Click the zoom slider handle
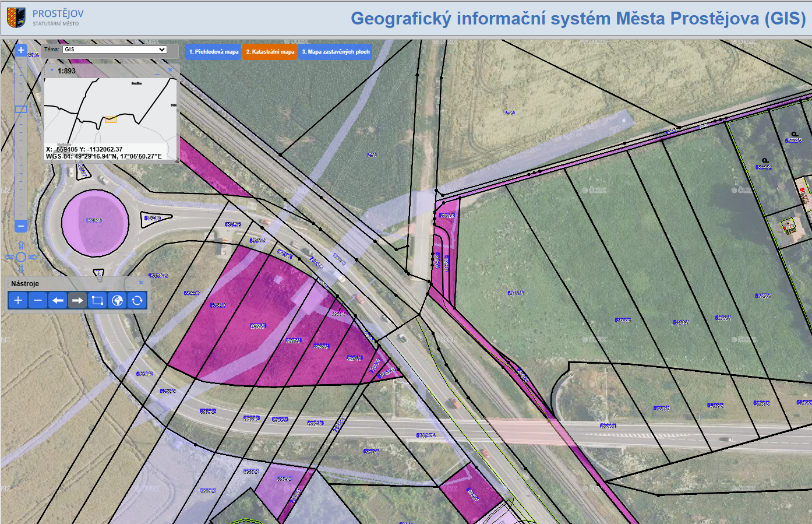The height and width of the screenshot is (524, 812). [x=21, y=109]
